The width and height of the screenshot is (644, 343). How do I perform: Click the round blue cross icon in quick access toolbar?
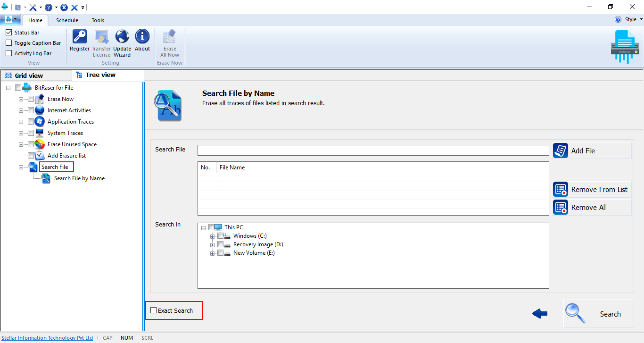[x=64, y=8]
